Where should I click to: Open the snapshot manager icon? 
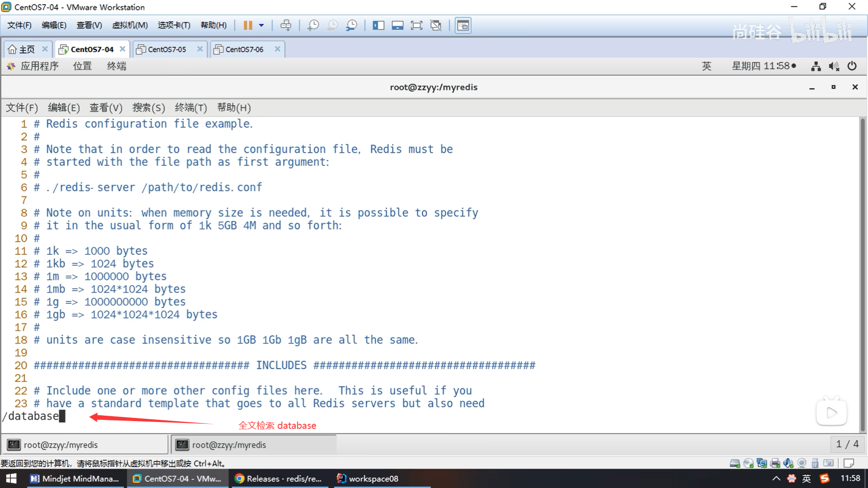pyautogui.click(x=351, y=25)
